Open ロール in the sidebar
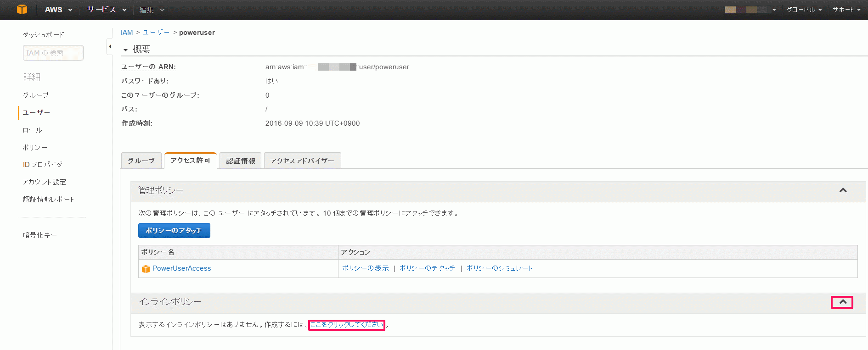The width and height of the screenshot is (868, 350). [32, 130]
